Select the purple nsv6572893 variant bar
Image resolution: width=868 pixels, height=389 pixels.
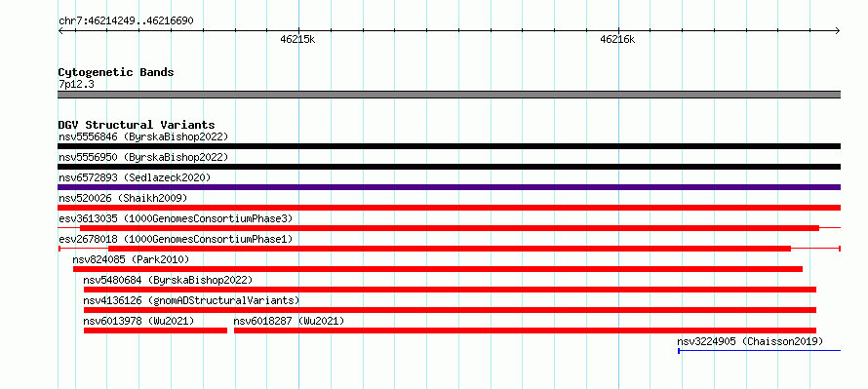[x=449, y=187]
